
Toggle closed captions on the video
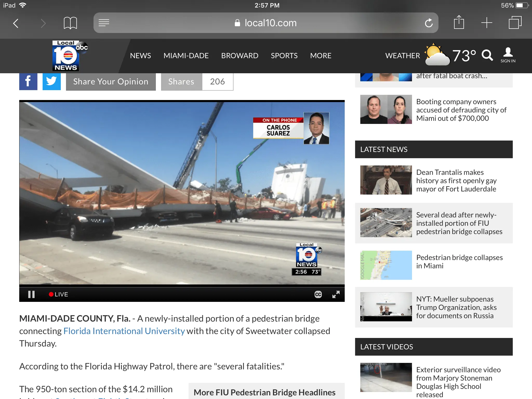coord(318,294)
